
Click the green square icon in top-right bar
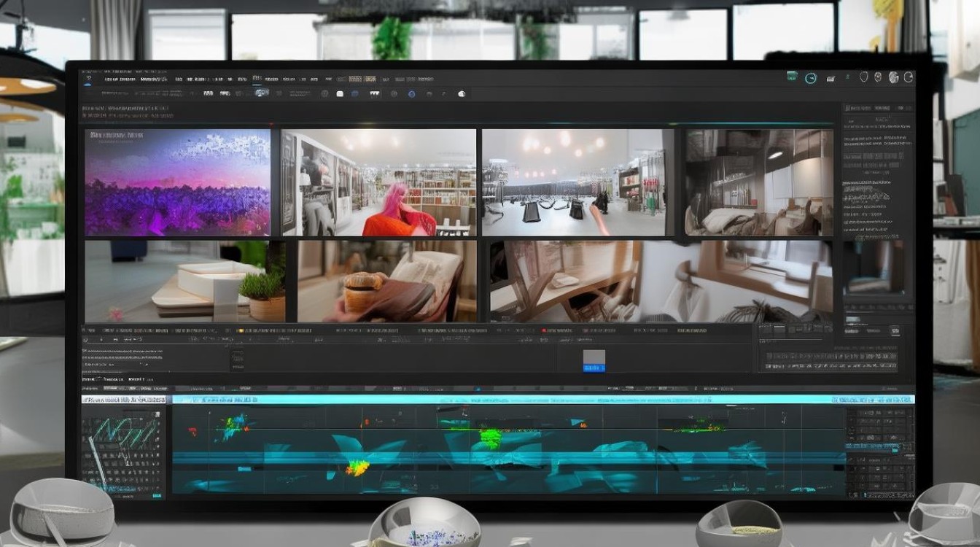coord(793,76)
